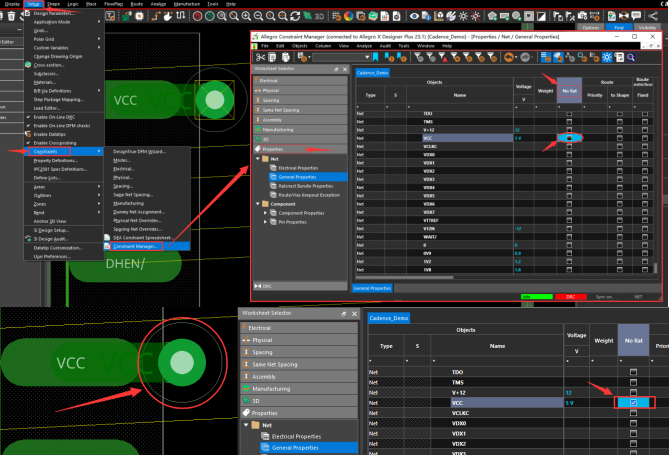Click the green circular shape toolbar icon

[209, 16]
